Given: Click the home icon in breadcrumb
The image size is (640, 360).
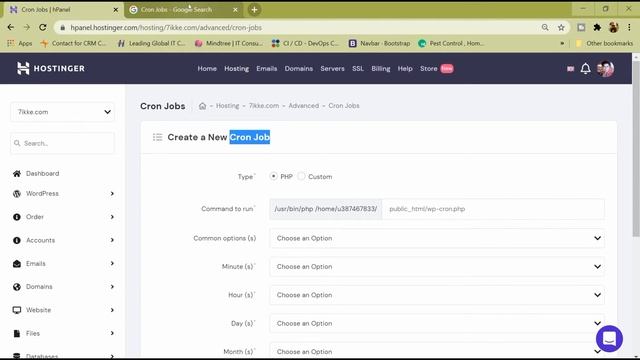Looking at the screenshot, I should click(x=202, y=106).
